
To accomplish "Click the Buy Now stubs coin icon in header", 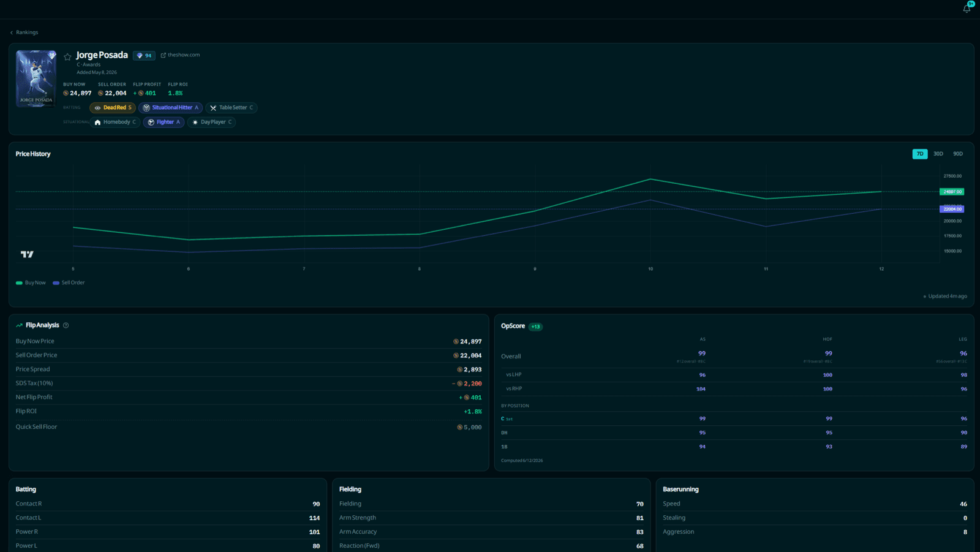I will pos(66,93).
